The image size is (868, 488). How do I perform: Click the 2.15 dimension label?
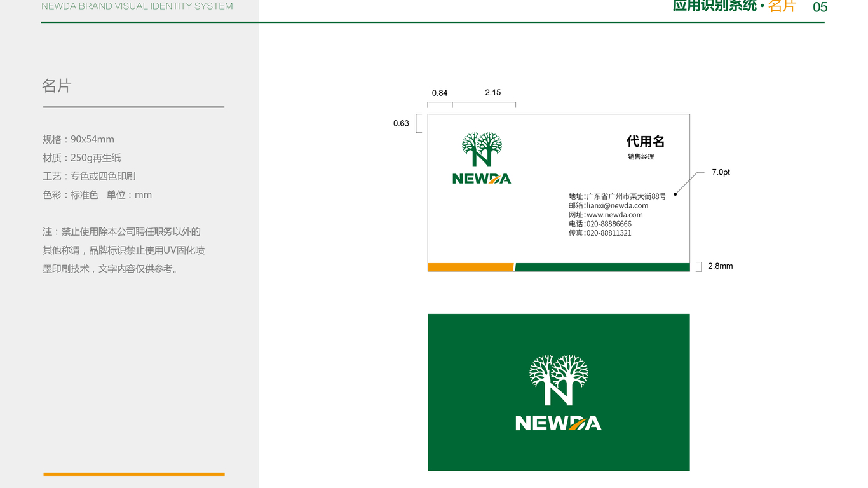click(493, 92)
